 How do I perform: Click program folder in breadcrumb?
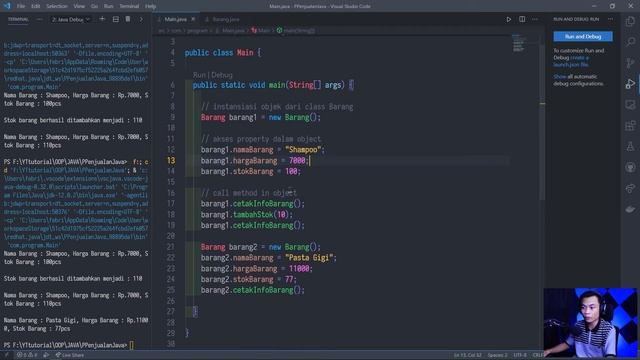tap(198, 30)
